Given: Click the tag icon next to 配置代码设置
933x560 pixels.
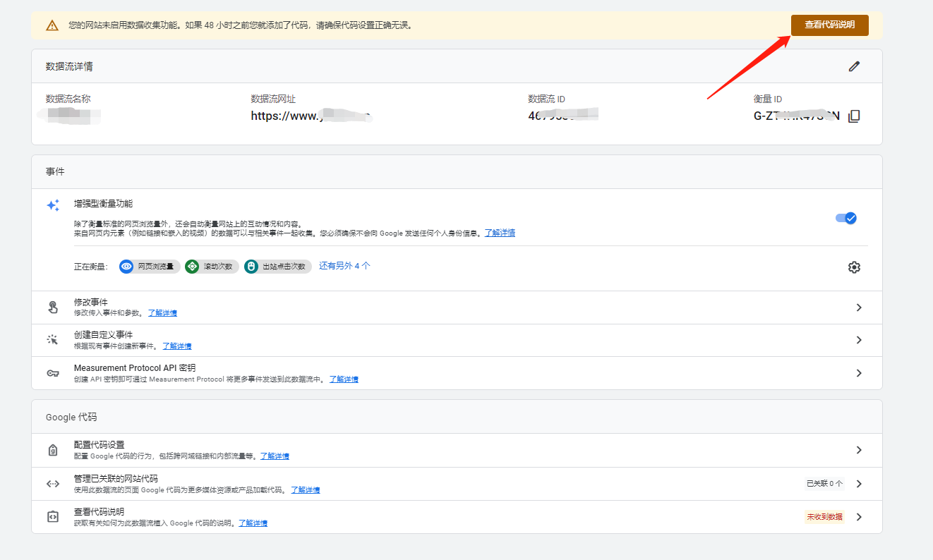Looking at the screenshot, I should (x=53, y=449).
